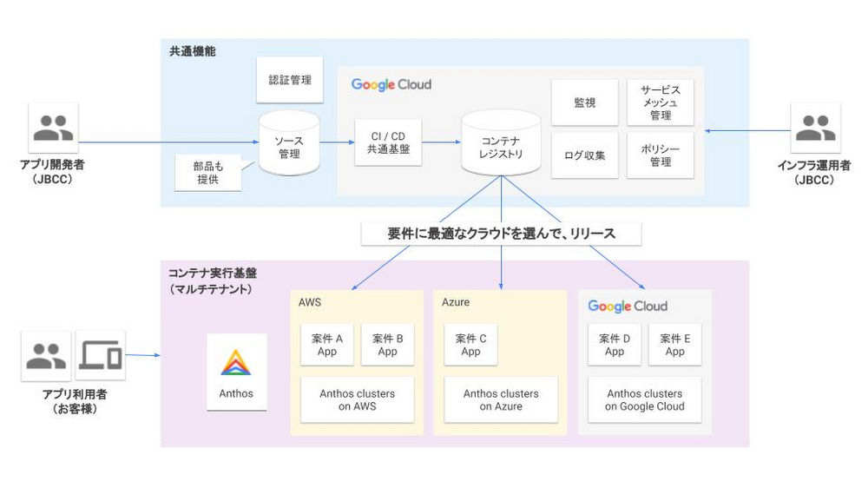Viewport: 868px width, 488px height.
Task: Click the Anthos caption text
Action: (x=236, y=393)
